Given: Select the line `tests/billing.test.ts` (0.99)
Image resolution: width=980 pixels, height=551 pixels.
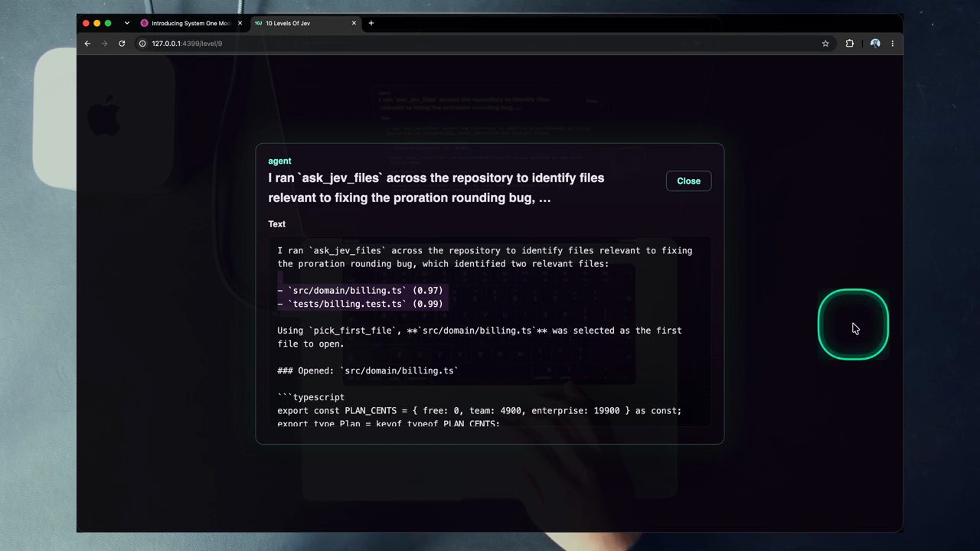Looking at the screenshot, I should [360, 304].
